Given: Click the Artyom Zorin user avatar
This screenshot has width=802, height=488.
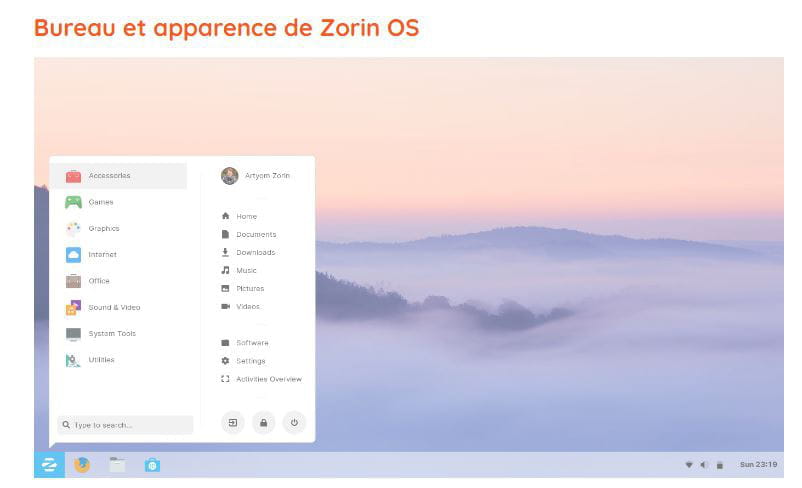Looking at the screenshot, I should pos(230,175).
